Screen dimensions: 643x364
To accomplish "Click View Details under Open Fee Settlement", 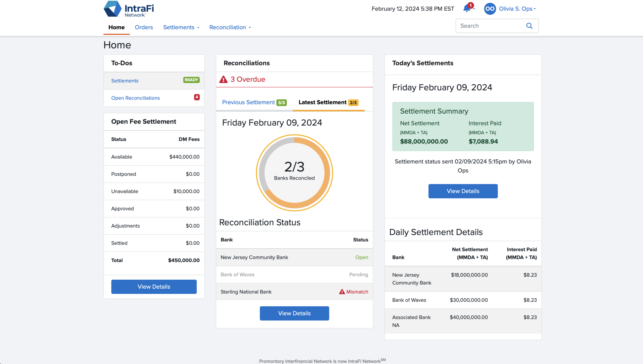I will pyautogui.click(x=154, y=287).
